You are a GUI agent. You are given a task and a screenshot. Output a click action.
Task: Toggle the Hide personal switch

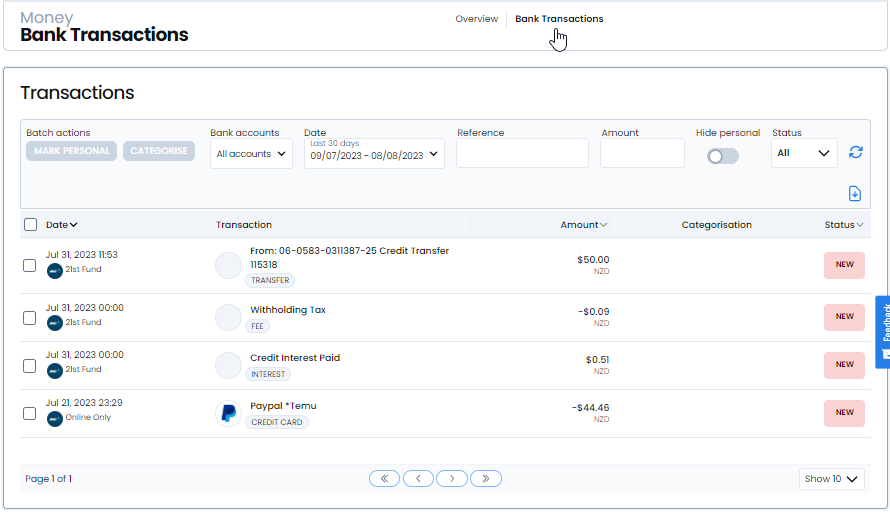723,156
